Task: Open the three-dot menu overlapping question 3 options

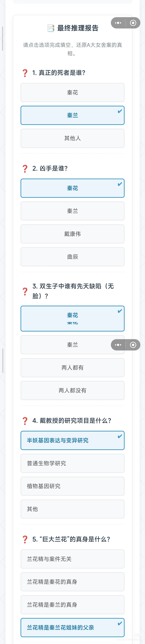Action: [118, 345]
